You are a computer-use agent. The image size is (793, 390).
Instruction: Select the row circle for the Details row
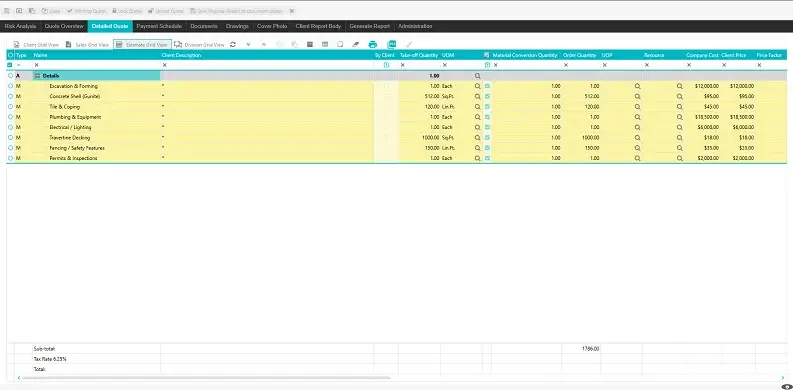pos(11,76)
